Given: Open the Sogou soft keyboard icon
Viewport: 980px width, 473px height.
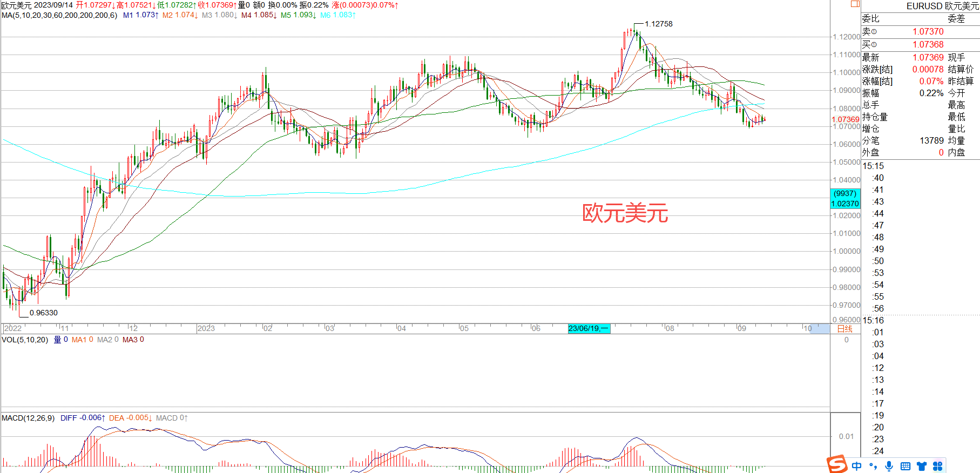Looking at the screenshot, I should coord(905,466).
